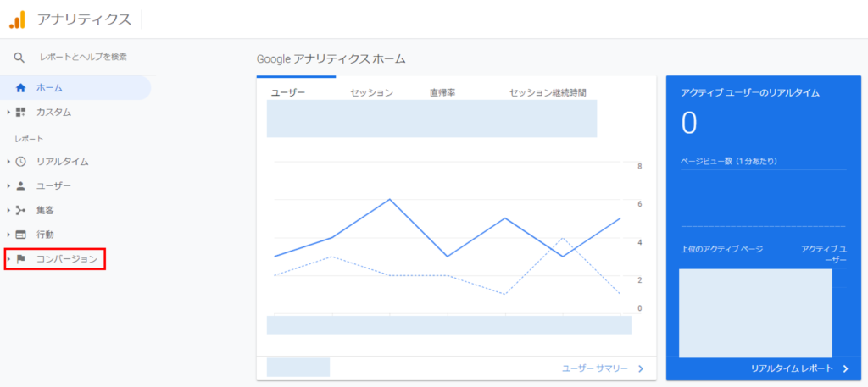Click the active users count 0
Viewport: 868px width, 387px height.
[689, 123]
